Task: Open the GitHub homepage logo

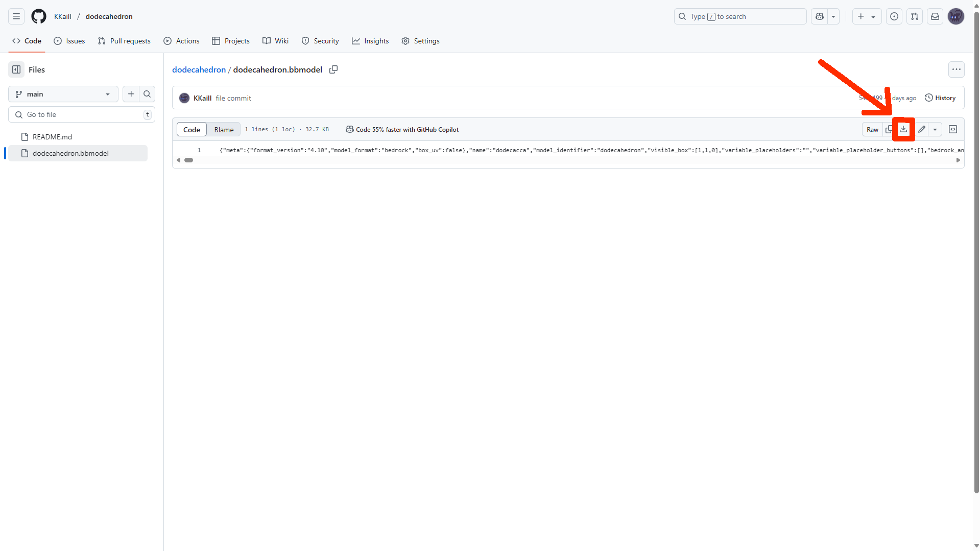Action: [39, 16]
